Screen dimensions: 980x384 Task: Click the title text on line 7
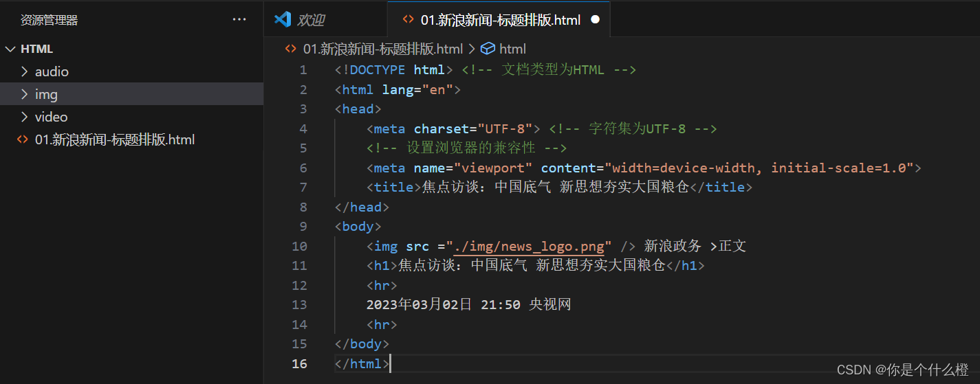(x=555, y=187)
